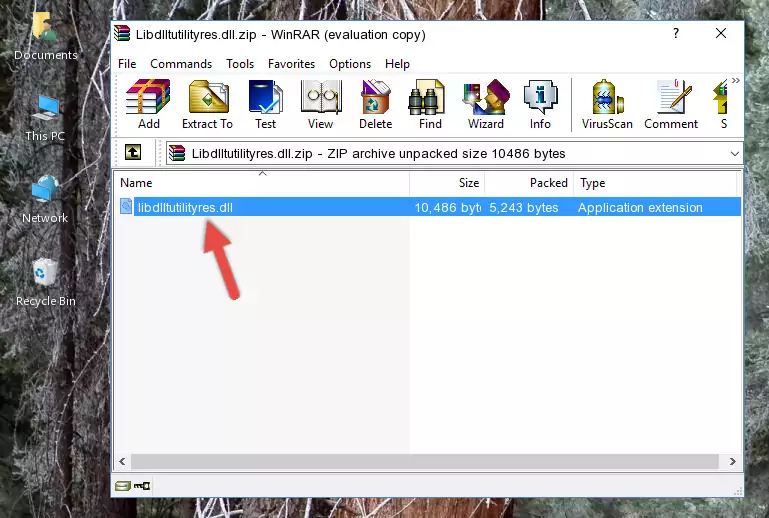Go up one folder level
Screen dimensions: 769x518
tap(133, 153)
